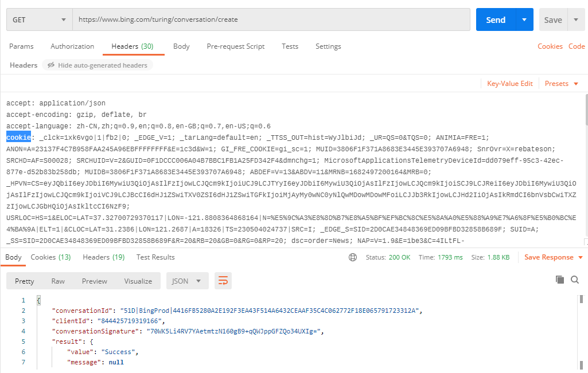Toggle Hide auto-generated headers
Viewport: 588px width, 373px height.
tap(97, 65)
